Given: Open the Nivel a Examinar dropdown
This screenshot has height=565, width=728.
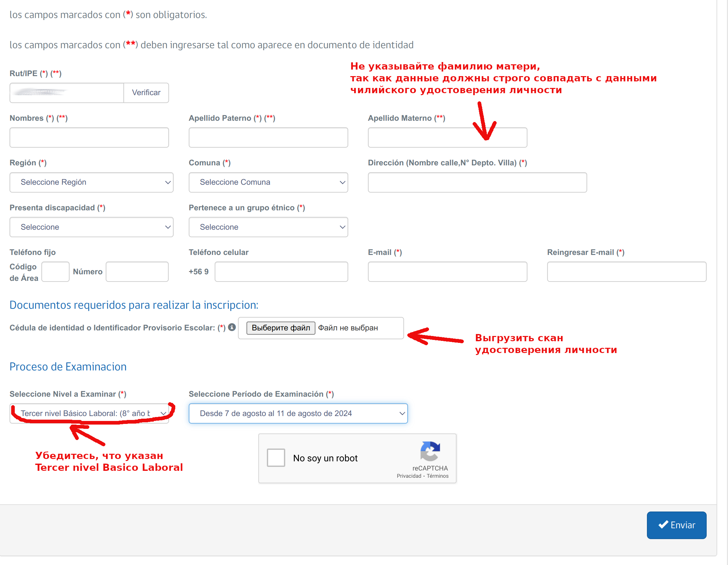Looking at the screenshot, I should tap(89, 413).
